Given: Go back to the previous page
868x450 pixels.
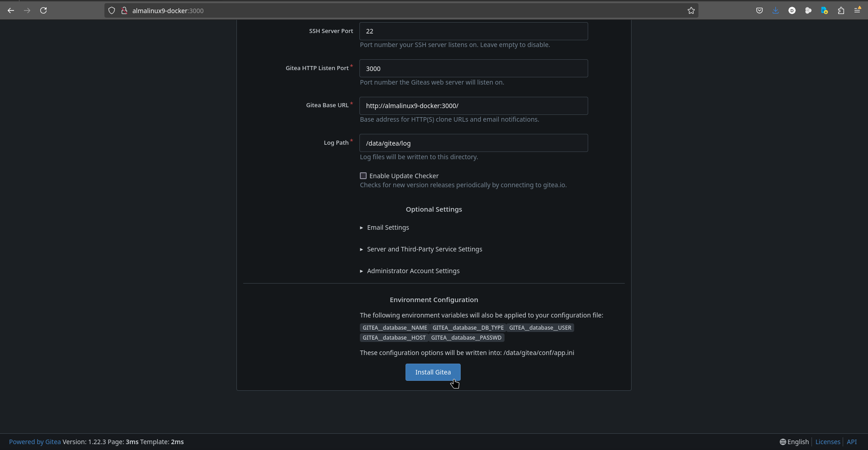Looking at the screenshot, I should [11, 10].
